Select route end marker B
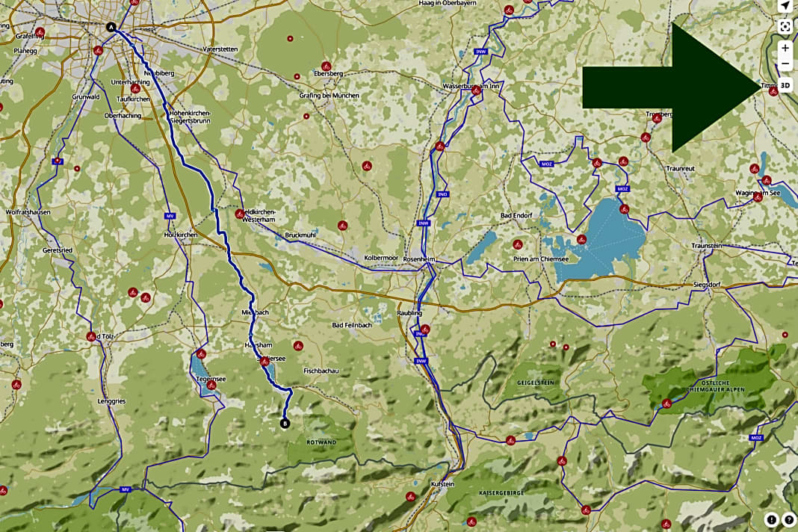Viewport: 798px width, 532px height. point(285,424)
